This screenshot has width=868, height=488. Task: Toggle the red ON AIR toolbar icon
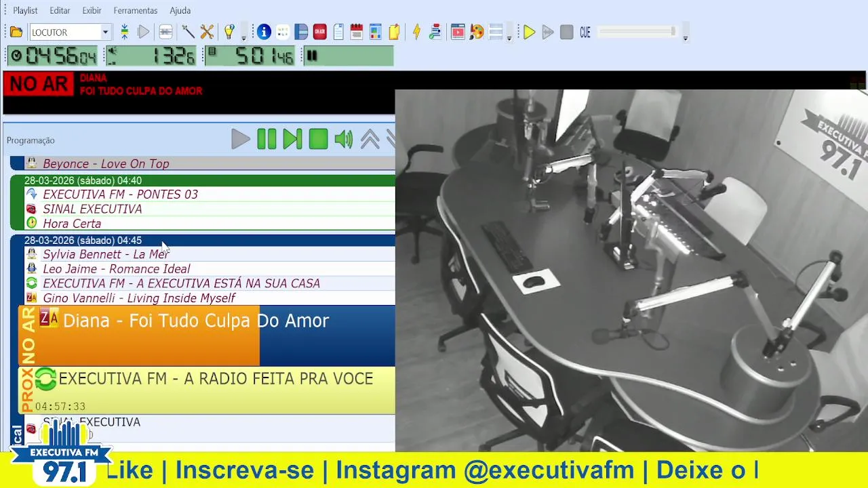pyautogui.click(x=320, y=32)
